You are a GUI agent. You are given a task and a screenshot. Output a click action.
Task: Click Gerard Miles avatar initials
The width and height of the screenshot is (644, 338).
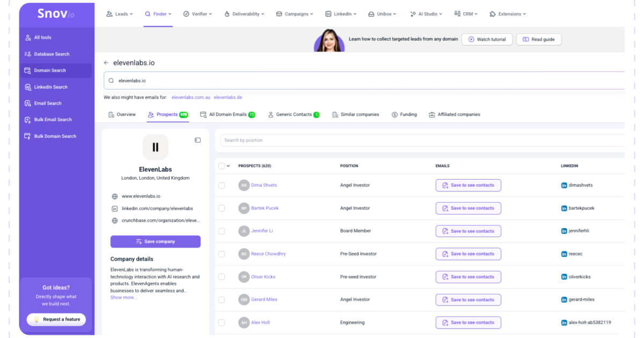pyautogui.click(x=244, y=299)
